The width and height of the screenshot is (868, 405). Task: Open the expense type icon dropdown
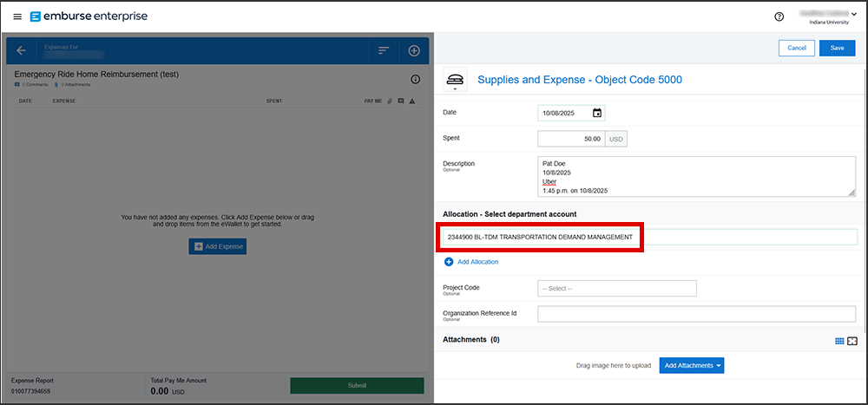[x=455, y=81]
